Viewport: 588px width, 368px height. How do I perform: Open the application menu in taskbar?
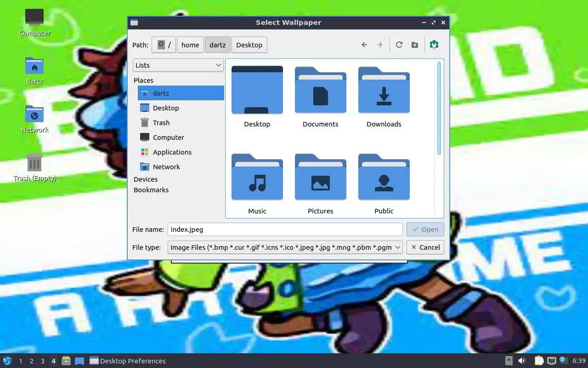coord(7,361)
